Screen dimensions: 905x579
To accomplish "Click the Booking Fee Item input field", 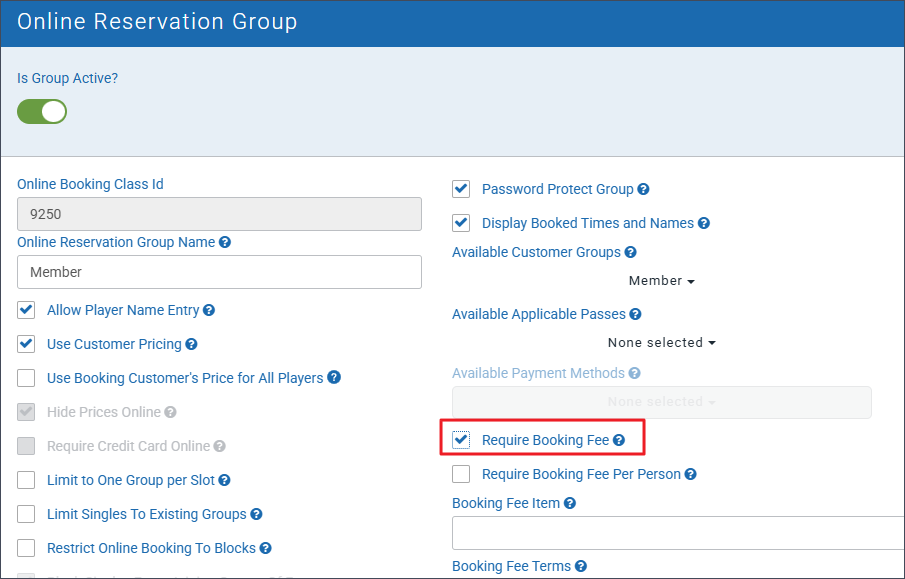I will click(x=678, y=533).
